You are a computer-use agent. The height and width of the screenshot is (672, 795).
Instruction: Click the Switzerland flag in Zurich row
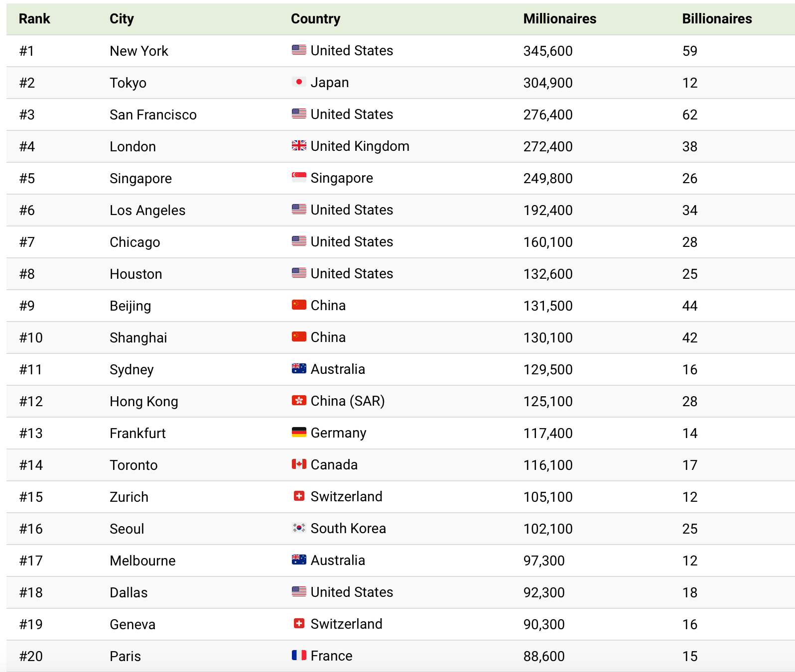coord(299,496)
